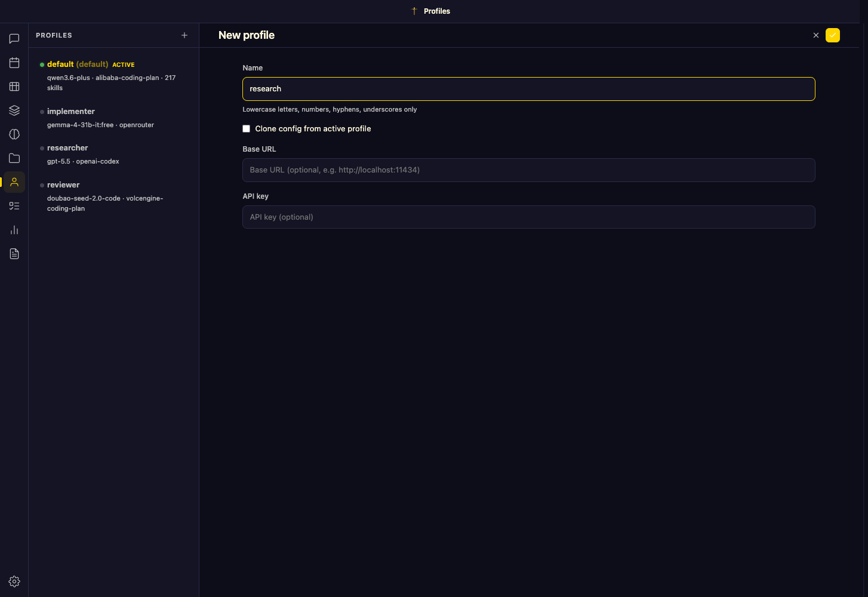
Task: Open the bar chart sidebar icon
Action: [14, 230]
